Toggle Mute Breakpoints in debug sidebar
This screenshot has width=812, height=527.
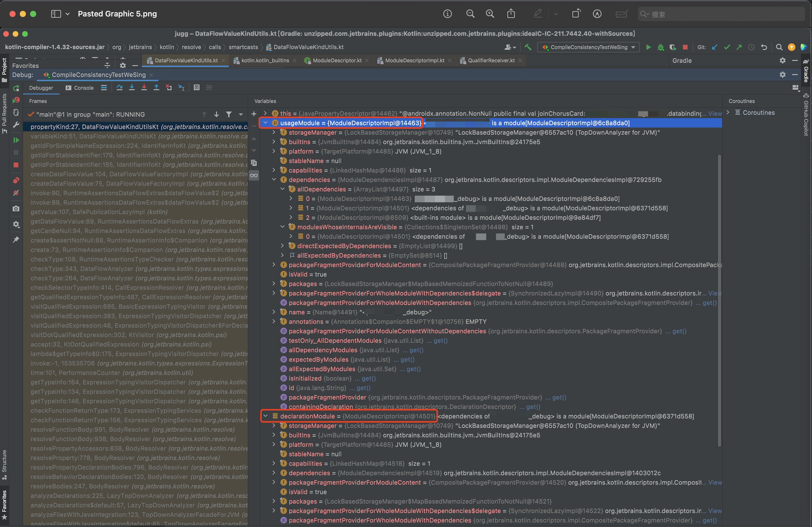click(16, 193)
